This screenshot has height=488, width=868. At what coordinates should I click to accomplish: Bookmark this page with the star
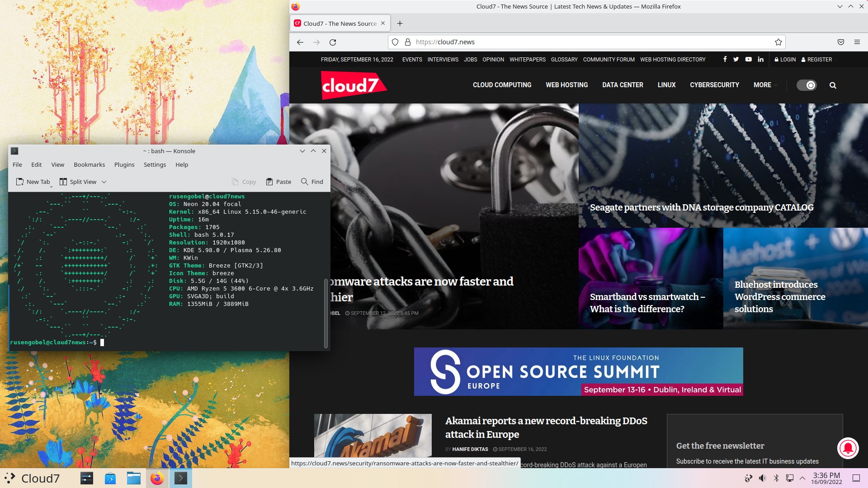click(x=778, y=42)
